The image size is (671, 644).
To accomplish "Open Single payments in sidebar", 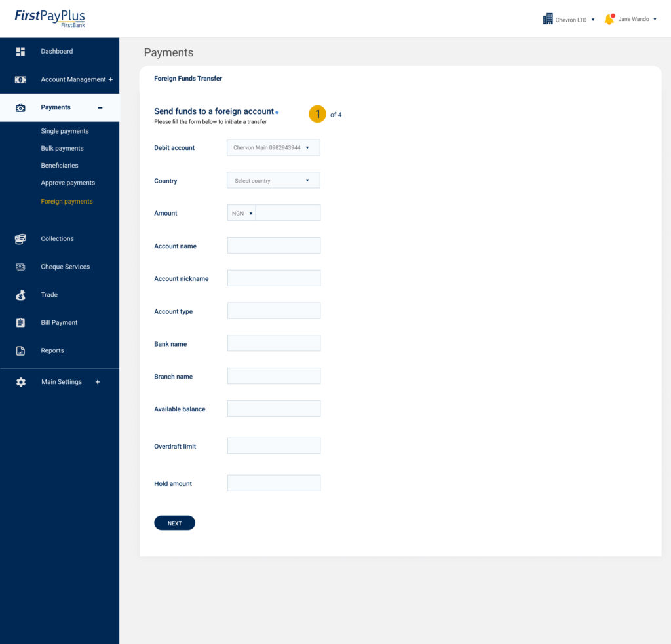I will (x=65, y=131).
